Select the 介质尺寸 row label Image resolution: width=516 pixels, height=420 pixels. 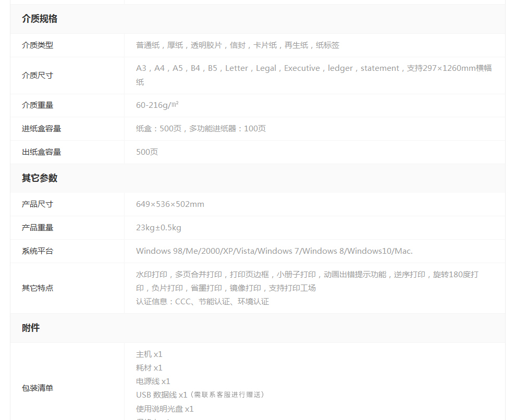click(38, 75)
